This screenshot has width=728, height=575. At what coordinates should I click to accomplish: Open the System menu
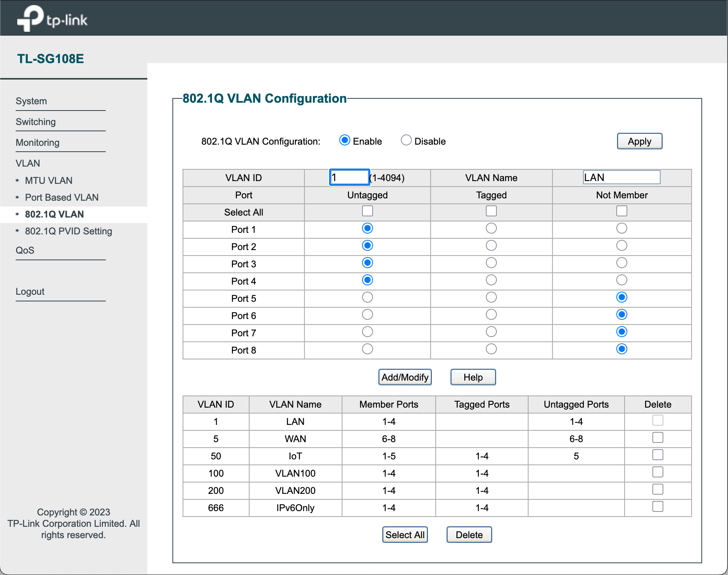point(31,101)
